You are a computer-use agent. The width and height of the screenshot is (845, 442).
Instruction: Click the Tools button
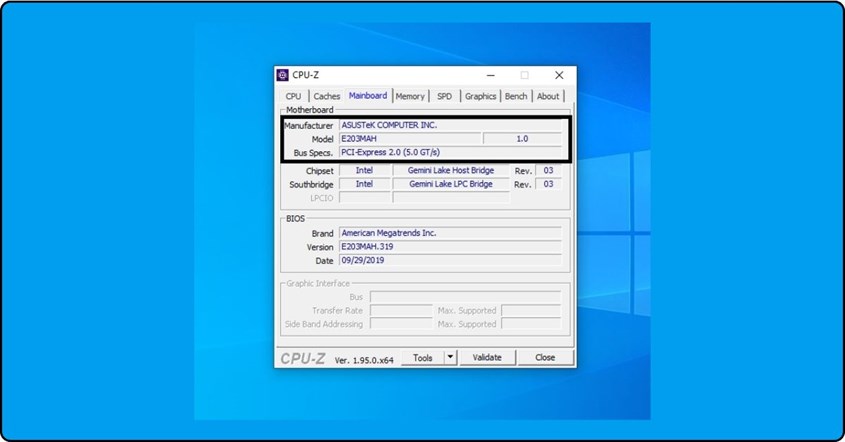tap(423, 357)
